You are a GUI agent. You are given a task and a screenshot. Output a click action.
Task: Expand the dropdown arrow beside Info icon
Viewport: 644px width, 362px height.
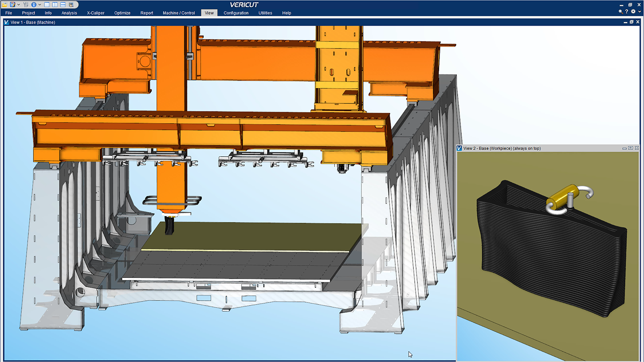pos(39,5)
